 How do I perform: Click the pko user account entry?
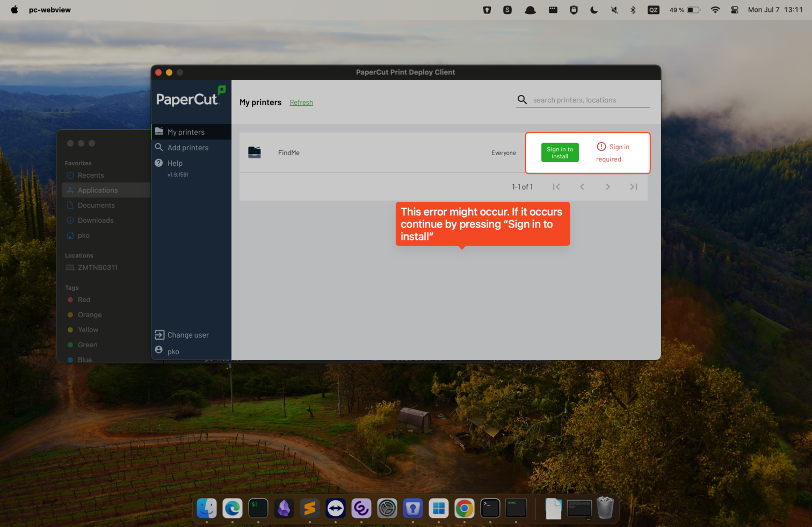click(167, 351)
